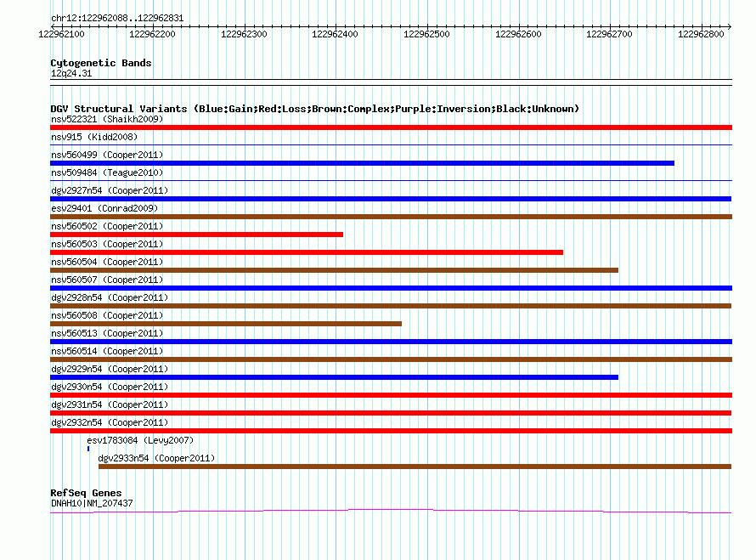Select the blue dgv2927n54 variant bar
Screen dimensions: 756x560
pyautogui.click(x=391, y=199)
